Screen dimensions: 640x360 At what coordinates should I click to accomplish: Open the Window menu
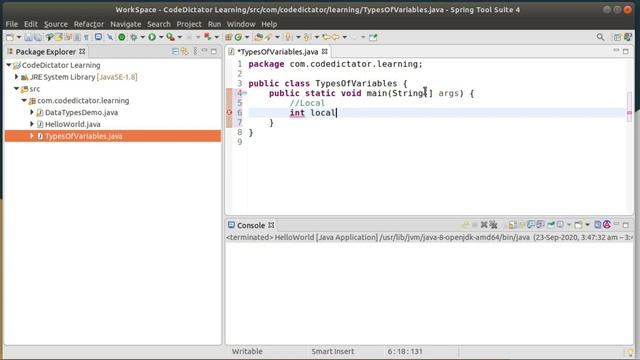[241, 24]
